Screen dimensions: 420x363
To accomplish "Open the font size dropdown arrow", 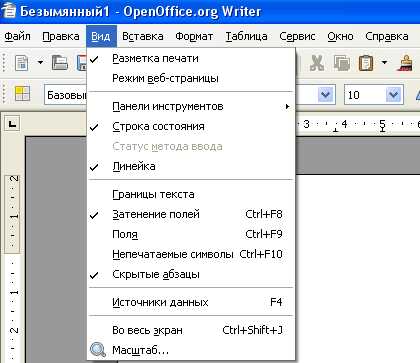I will (394, 95).
